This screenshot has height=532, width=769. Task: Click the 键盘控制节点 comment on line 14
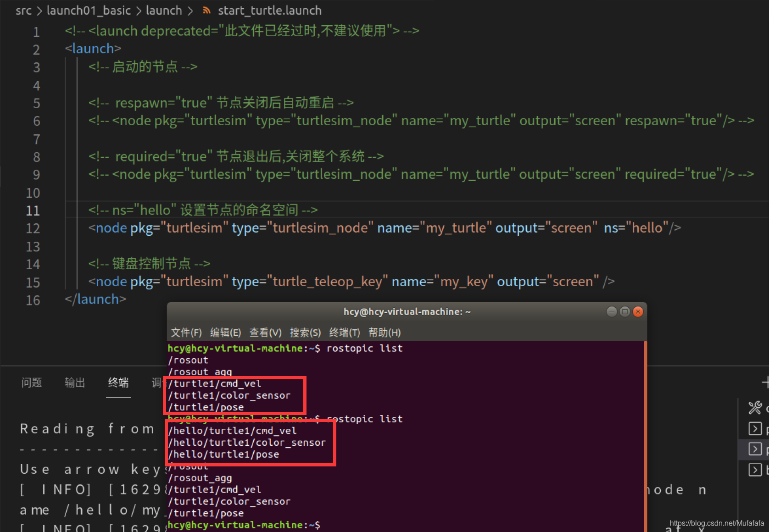click(x=149, y=264)
